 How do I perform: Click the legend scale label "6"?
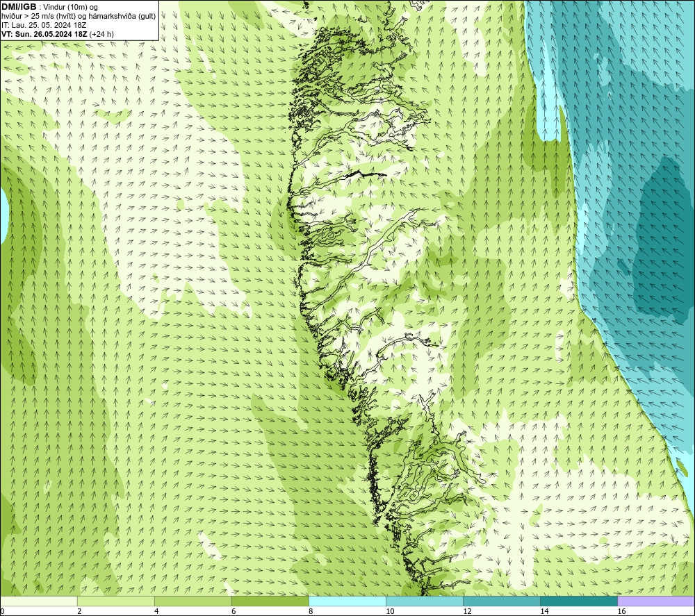(234, 612)
